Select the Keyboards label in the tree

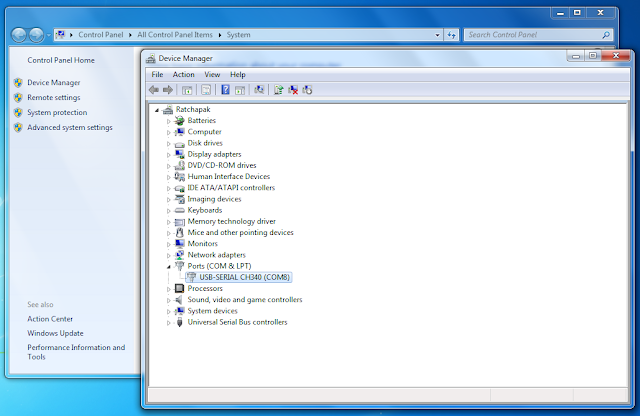pos(205,210)
